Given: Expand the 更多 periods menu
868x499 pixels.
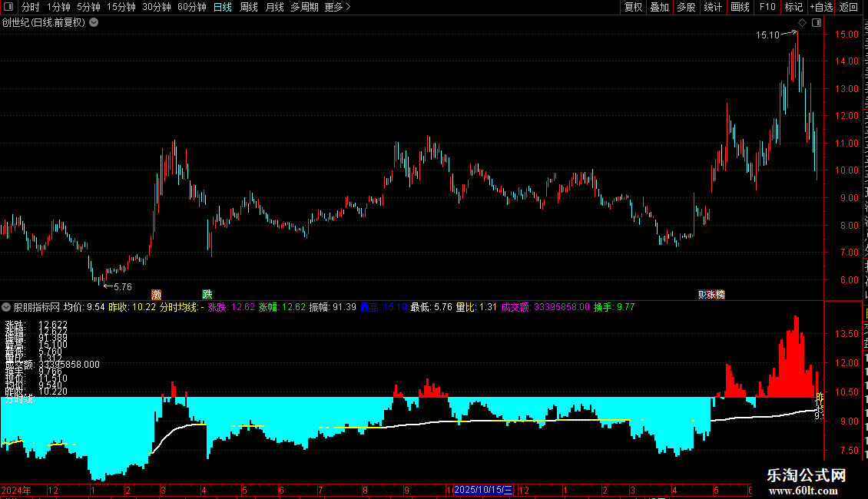Looking at the screenshot, I should click(x=338, y=7).
